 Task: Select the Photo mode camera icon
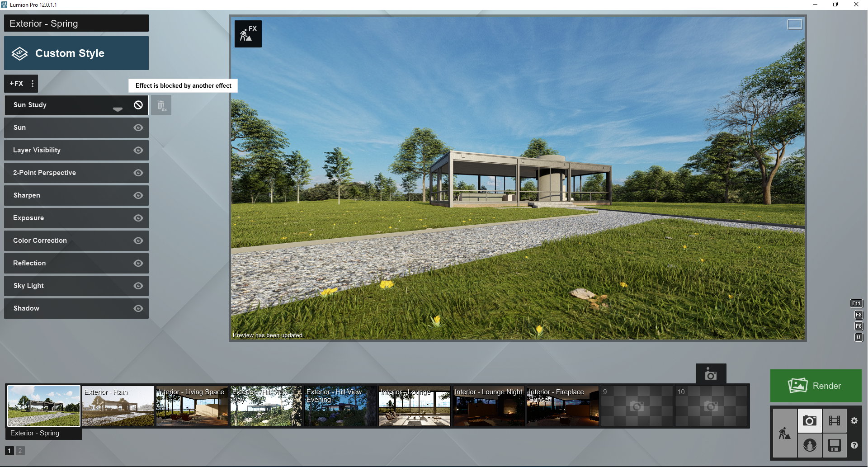[809, 421]
